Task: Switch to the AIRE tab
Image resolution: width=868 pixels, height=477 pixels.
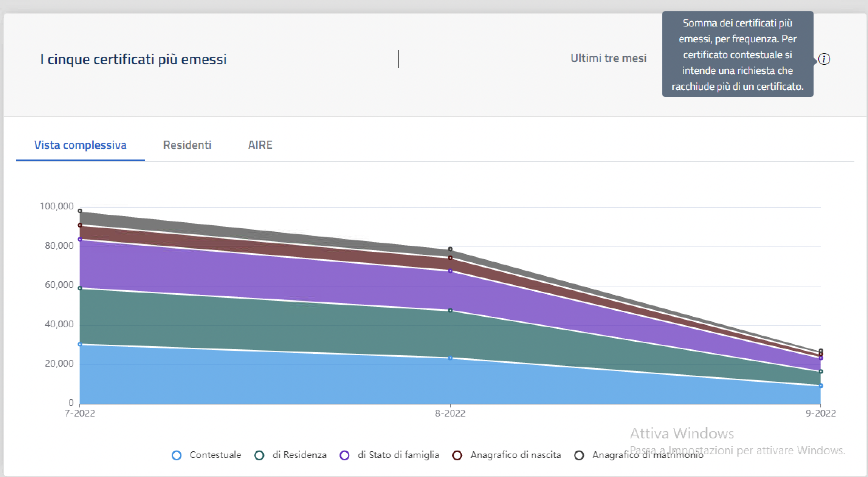Action: 260,145
